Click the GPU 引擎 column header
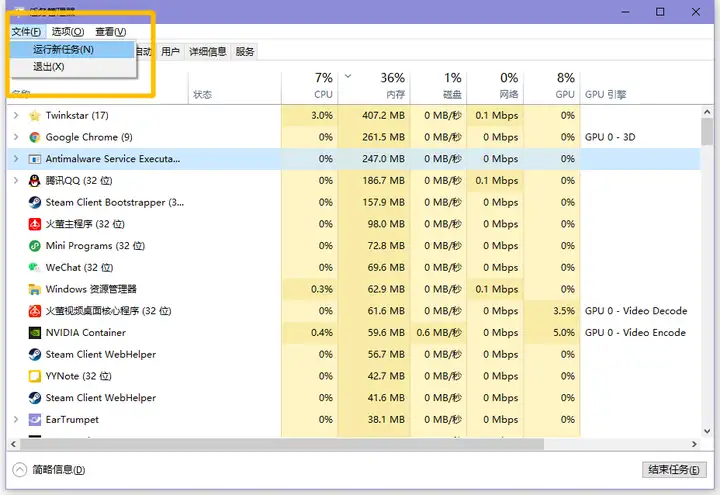The height and width of the screenshot is (495, 720). pos(605,95)
